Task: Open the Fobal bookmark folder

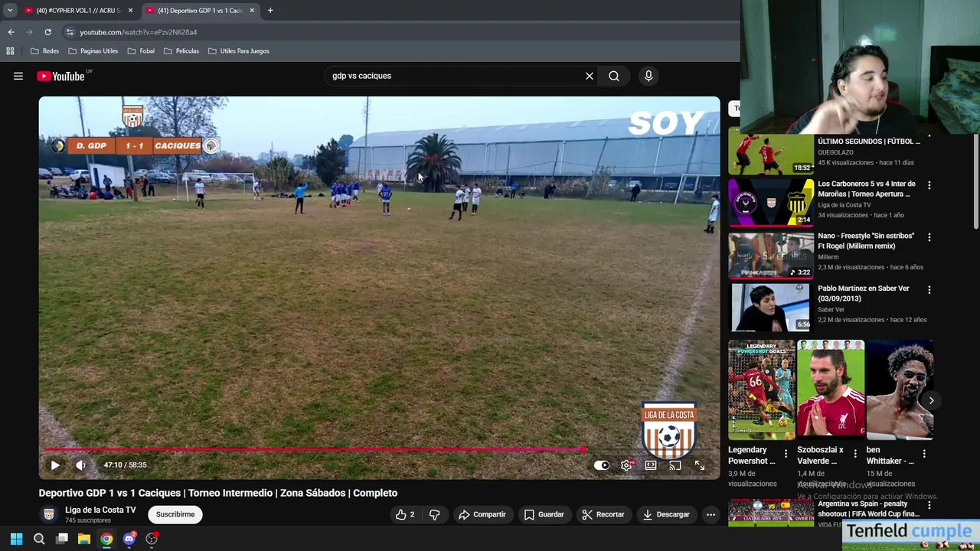Action: click(141, 51)
